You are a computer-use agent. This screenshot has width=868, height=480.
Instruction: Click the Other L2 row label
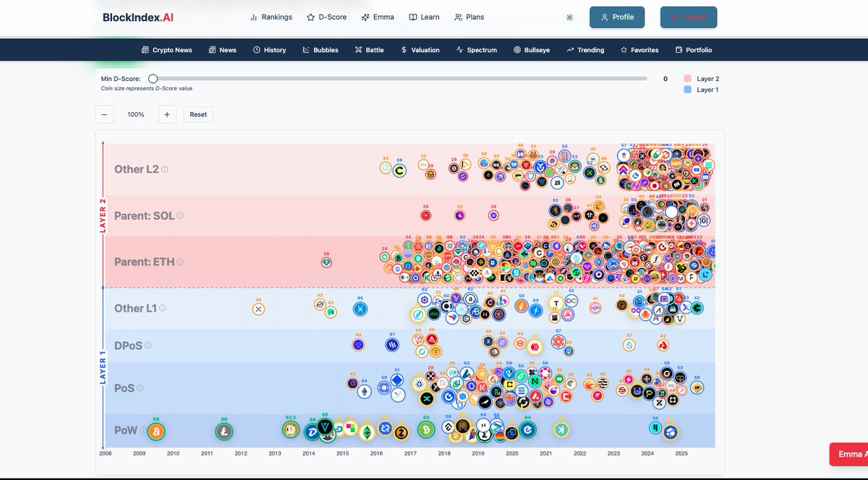click(136, 169)
